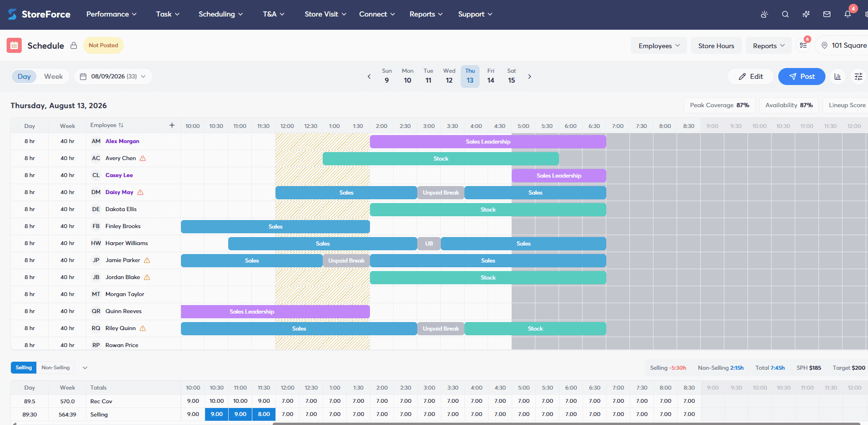Click Riley Quinn's warning triangle
Viewport: 868px width, 425px height.
[x=143, y=328]
